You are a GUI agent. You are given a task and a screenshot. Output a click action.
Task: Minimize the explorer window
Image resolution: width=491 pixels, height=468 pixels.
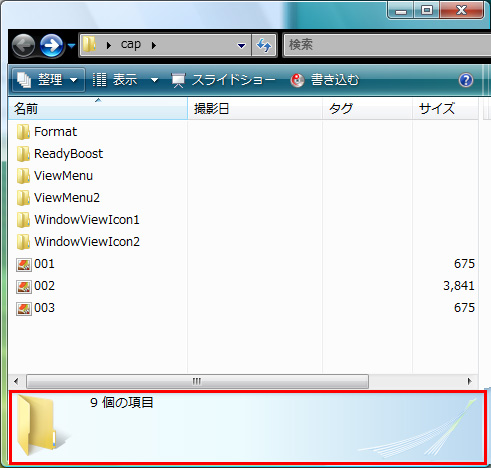(x=401, y=11)
